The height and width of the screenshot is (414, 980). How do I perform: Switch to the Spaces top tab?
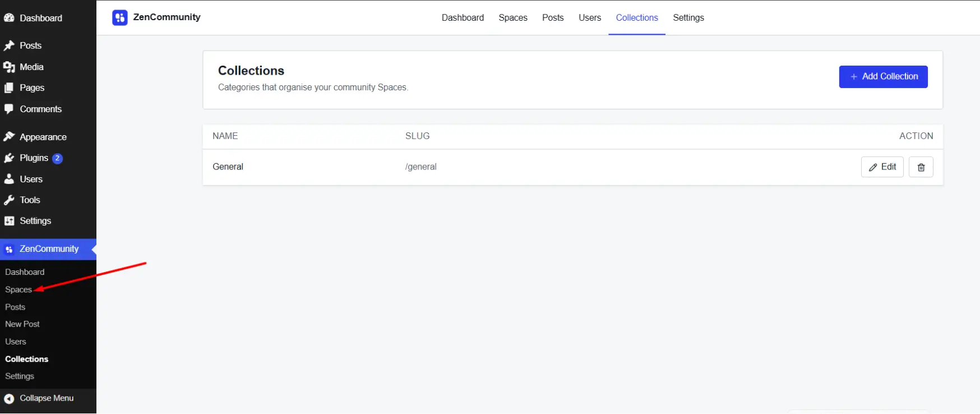point(513,18)
